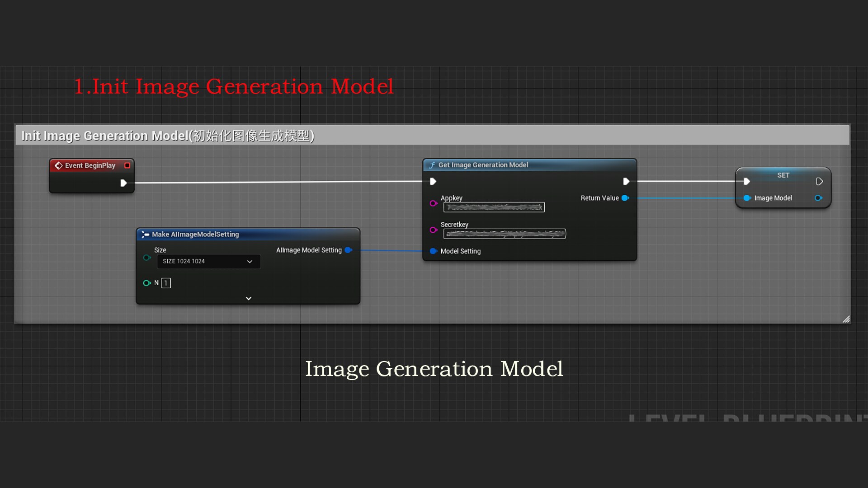Click the green Size struct pin

pyautogui.click(x=147, y=258)
